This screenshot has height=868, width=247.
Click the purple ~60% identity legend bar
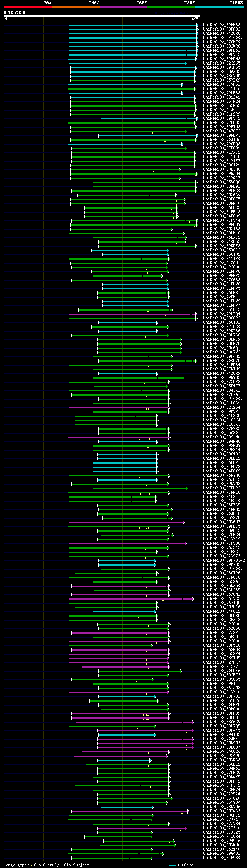point(123,7)
